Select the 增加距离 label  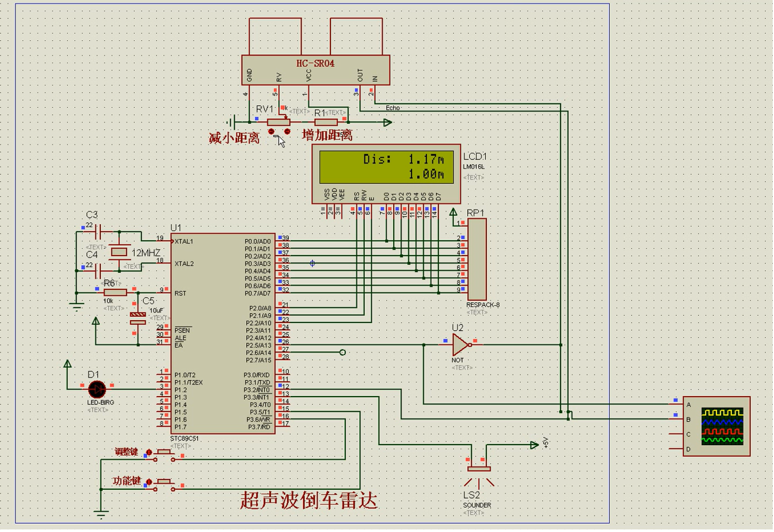click(x=327, y=135)
